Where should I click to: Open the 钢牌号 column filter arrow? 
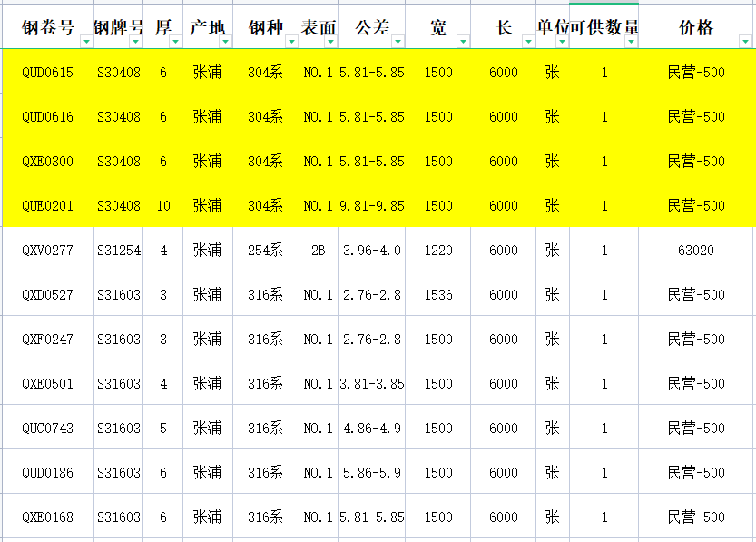point(135,42)
